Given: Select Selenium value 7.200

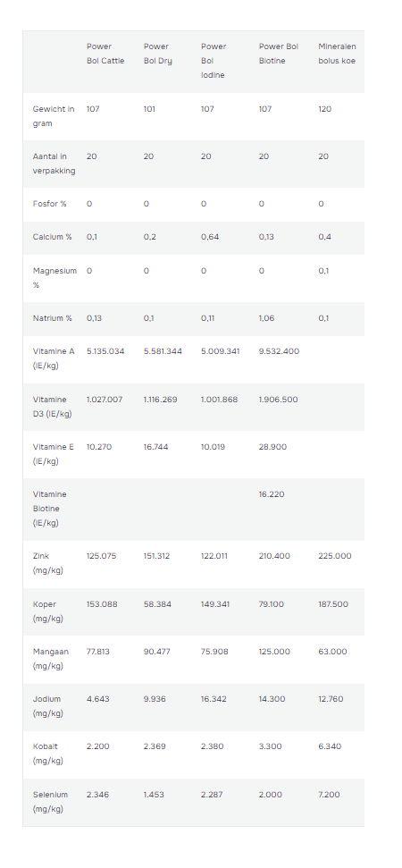Looking at the screenshot, I should 329,795.
